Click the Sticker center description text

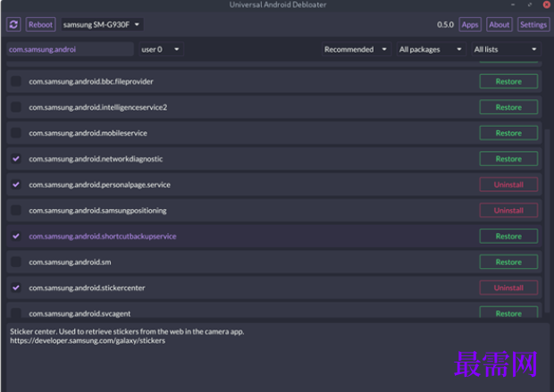[127, 331]
